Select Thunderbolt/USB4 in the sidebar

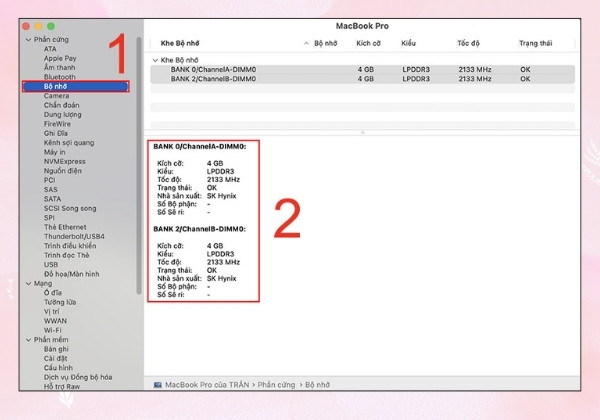point(74,236)
